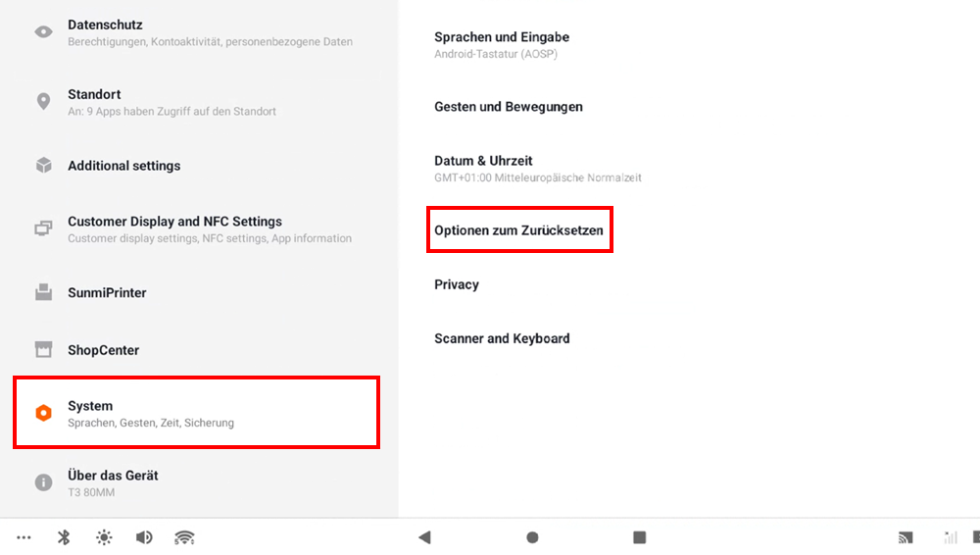980x555 pixels.
Task: Click the Bluetooth icon in bottom bar
Action: pos(64,537)
